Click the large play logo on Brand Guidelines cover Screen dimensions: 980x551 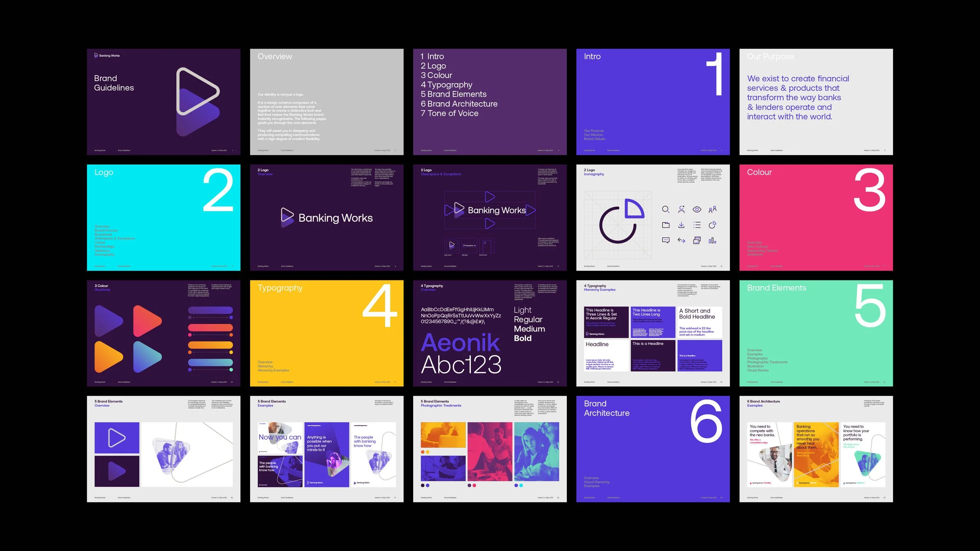coord(197,101)
